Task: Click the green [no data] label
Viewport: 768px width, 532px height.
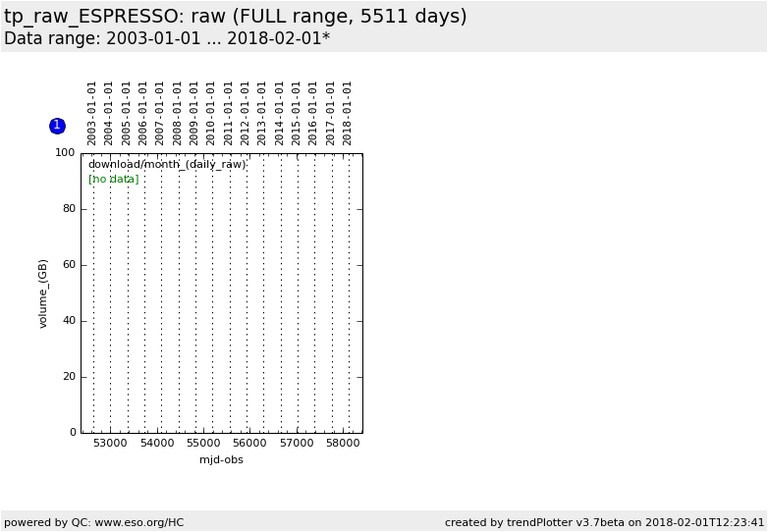Action: [114, 180]
